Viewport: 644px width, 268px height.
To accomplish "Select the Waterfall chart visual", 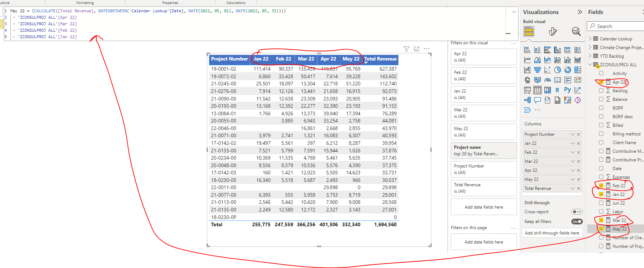I will click(527, 70).
